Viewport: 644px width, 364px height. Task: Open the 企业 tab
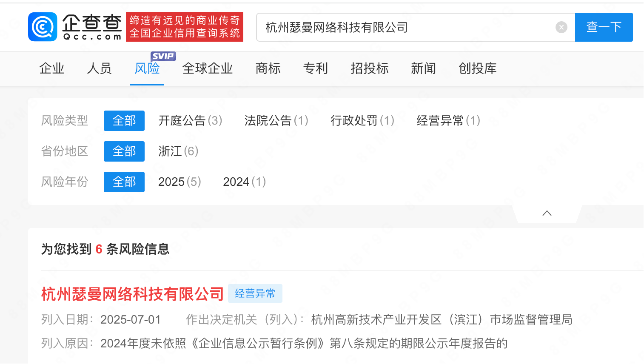point(52,68)
